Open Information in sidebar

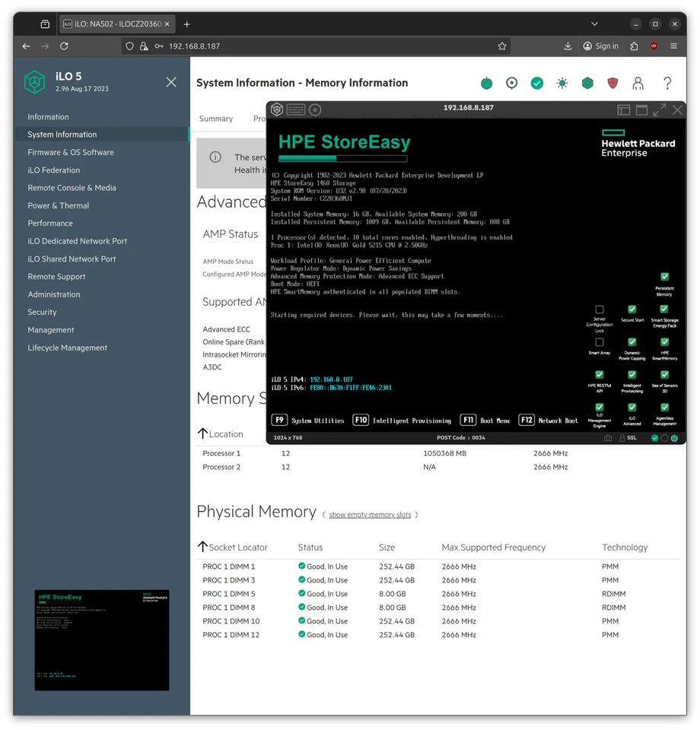pyautogui.click(x=48, y=117)
